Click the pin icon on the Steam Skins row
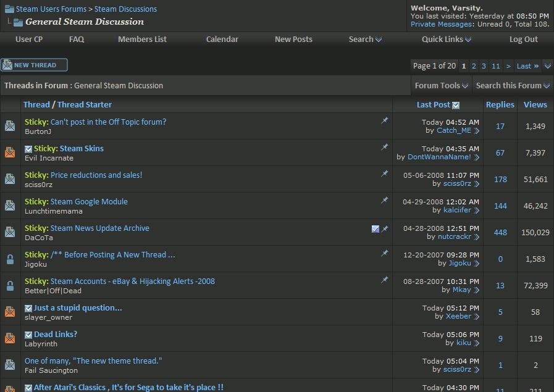 [384, 147]
